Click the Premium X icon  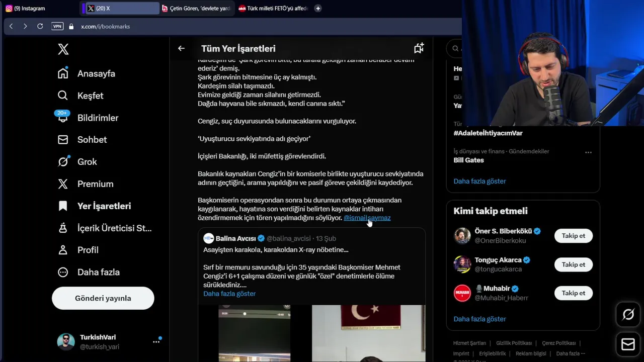pyautogui.click(x=63, y=184)
